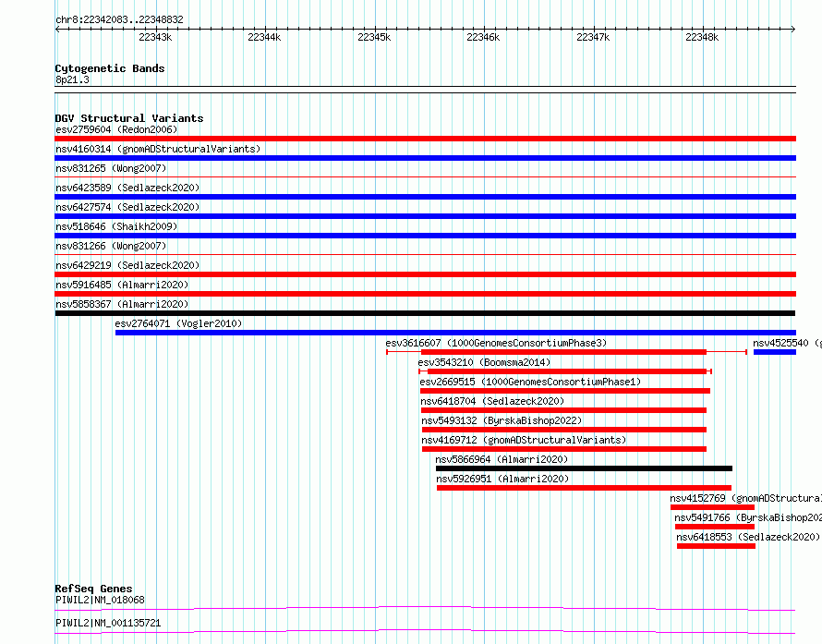Click the 22345k ruler mark

[x=374, y=37]
